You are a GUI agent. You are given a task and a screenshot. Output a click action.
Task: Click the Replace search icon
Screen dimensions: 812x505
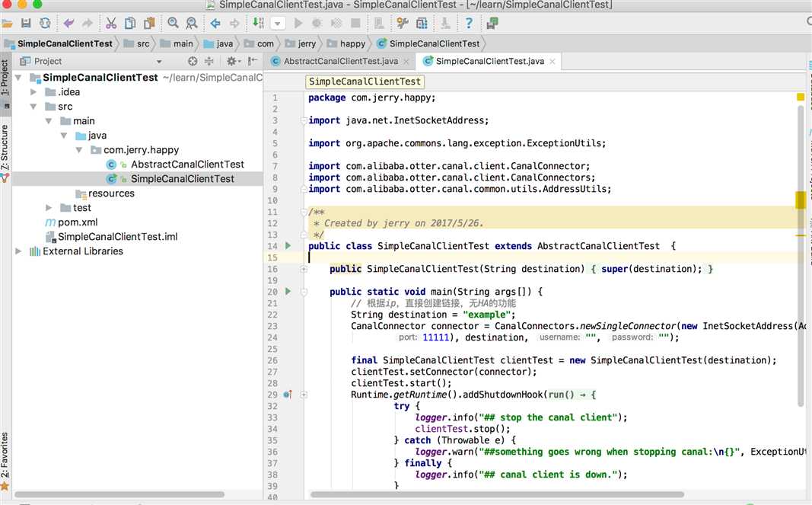pyautogui.click(x=192, y=24)
